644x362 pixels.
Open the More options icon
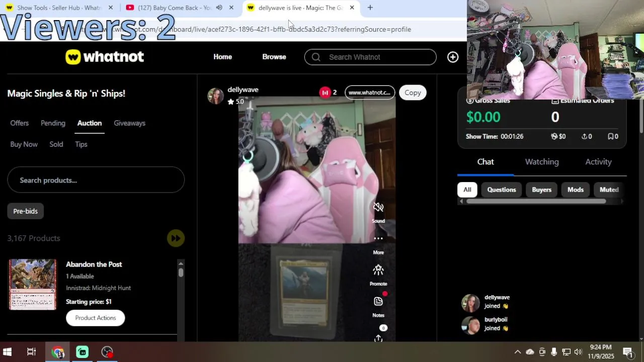point(378,239)
